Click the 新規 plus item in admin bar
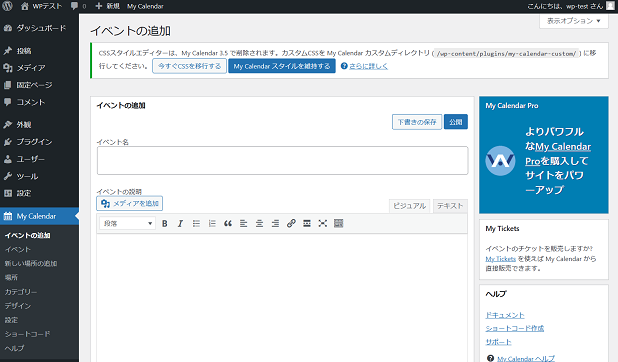The image size is (618, 362). pyautogui.click(x=107, y=6)
